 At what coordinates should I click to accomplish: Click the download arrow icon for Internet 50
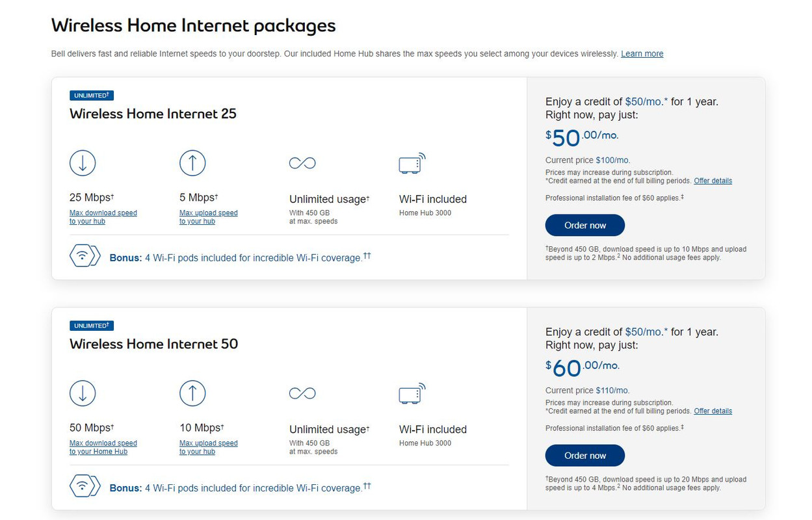83,393
